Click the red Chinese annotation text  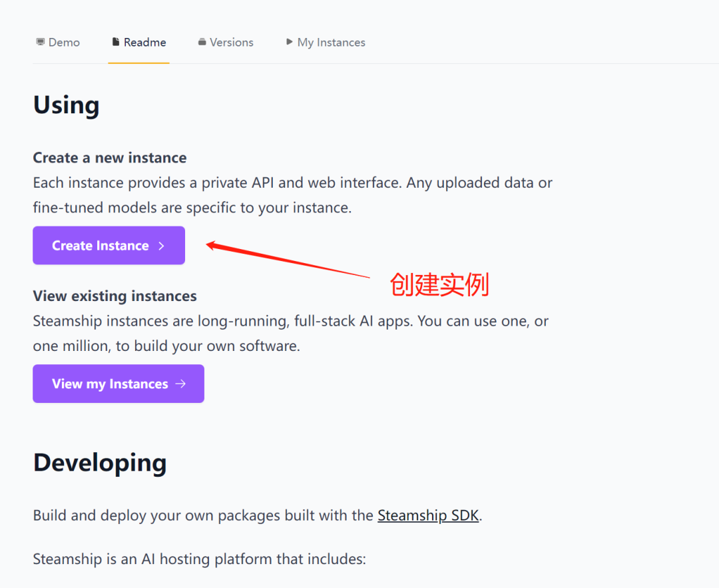439,285
